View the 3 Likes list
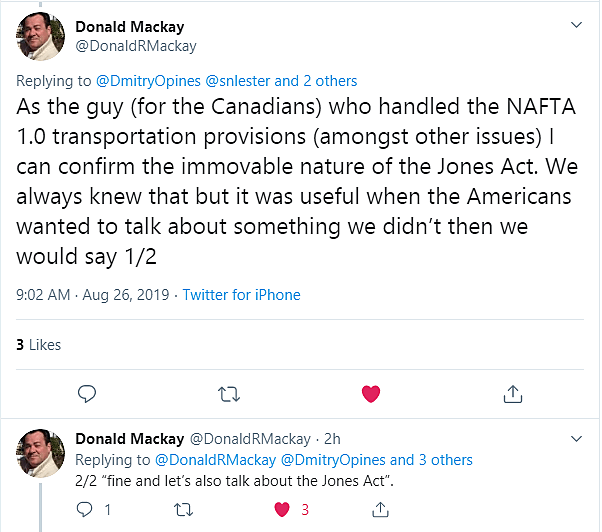Screen dimensions: 602x532 tap(38, 345)
